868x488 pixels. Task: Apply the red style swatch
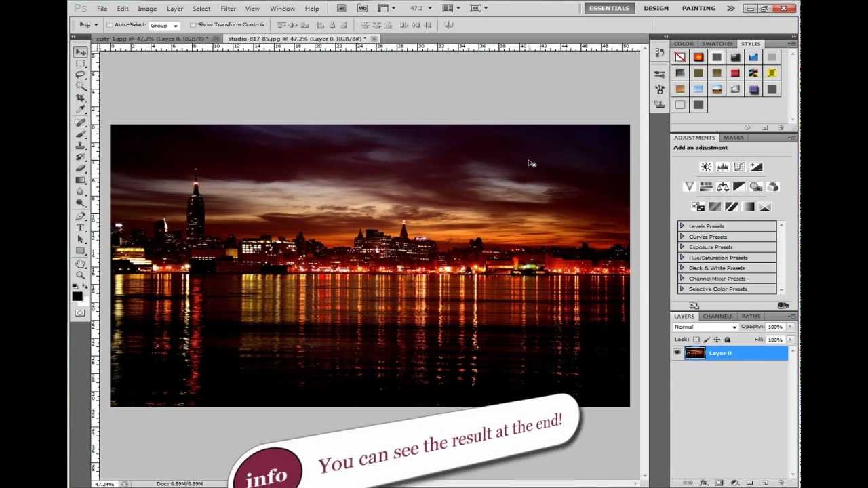tap(735, 73)
